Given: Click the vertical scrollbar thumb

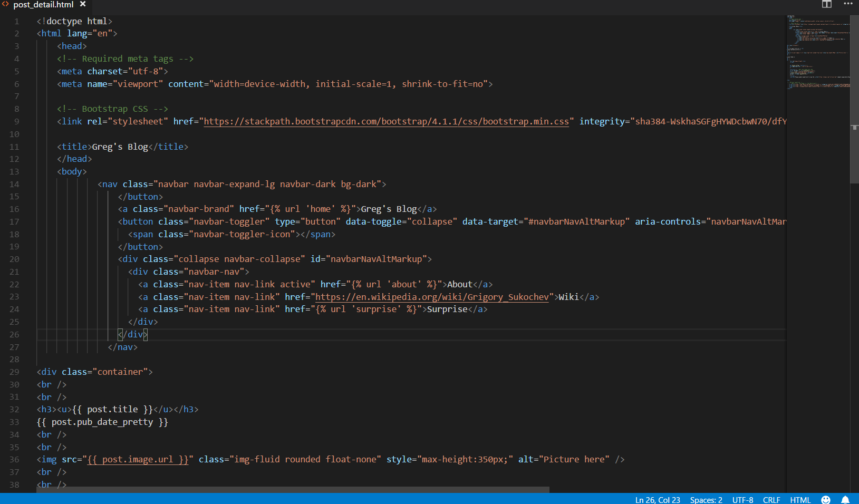Looking at the screenshot, I should click(x=855, y=99).
